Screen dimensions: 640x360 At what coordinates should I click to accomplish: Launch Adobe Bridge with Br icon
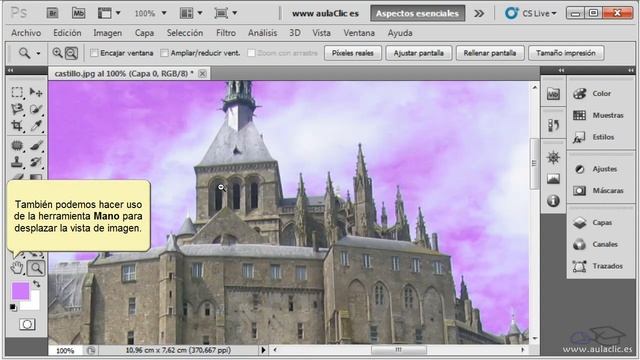(x=52, y=13)
